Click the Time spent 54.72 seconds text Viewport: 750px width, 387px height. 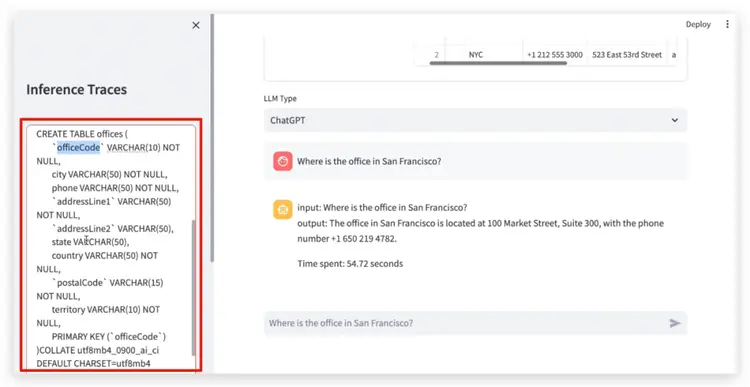coord(350,264)
